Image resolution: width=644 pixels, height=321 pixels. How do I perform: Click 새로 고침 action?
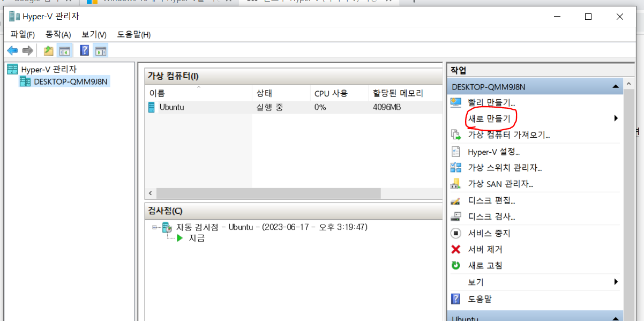click(485, 265)
